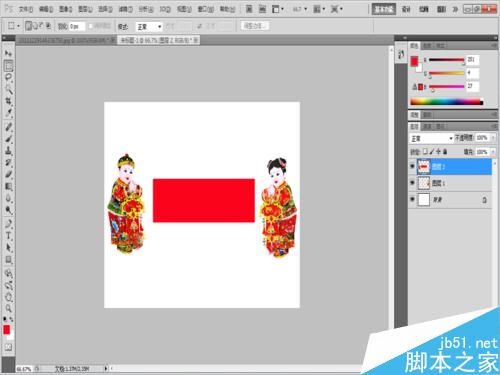Launch Bridge from the application bar
500x375 pixels.
pyautogui.click(x=249, y=9)
